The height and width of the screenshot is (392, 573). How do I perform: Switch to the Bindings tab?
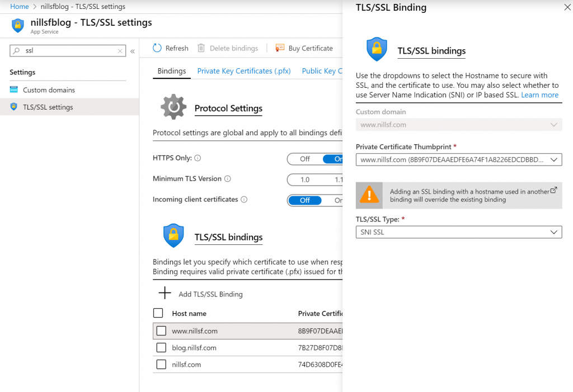pos(172,71)
